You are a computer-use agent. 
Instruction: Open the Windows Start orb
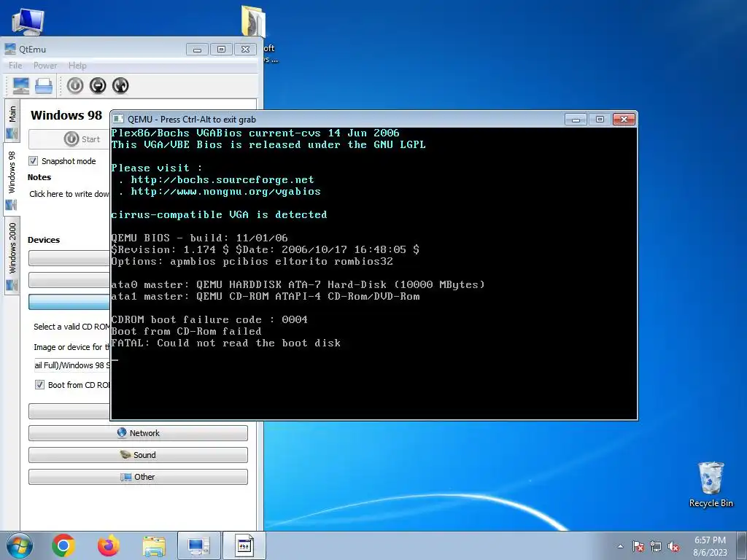[x=20, y=545]
